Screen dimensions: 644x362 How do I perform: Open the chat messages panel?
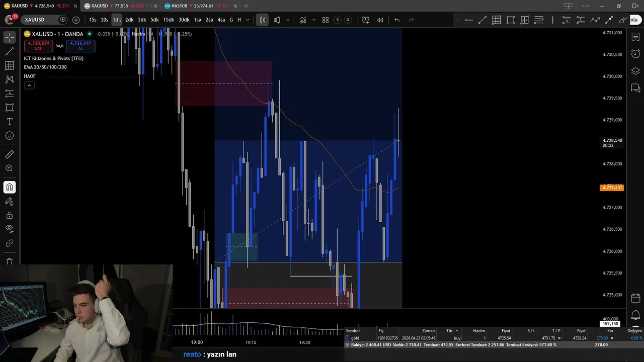point(635,88)
